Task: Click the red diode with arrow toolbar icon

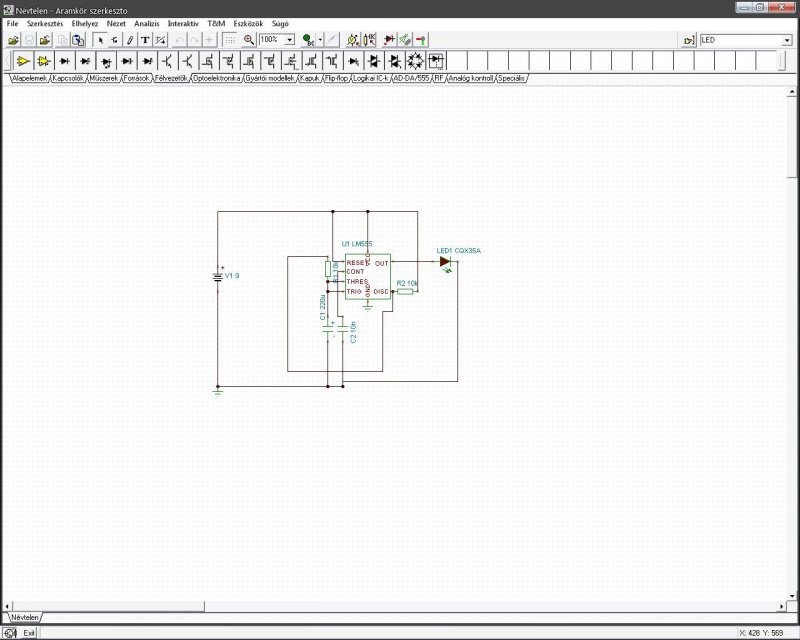Action: 389,40
